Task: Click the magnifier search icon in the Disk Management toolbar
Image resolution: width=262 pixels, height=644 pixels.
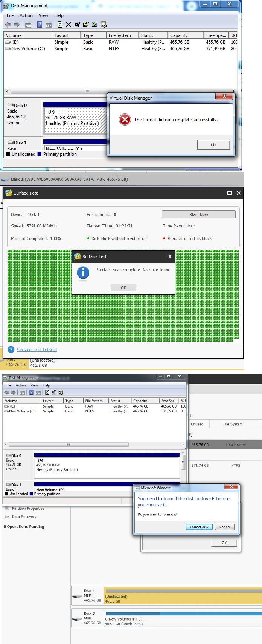Action: [94, 25]
